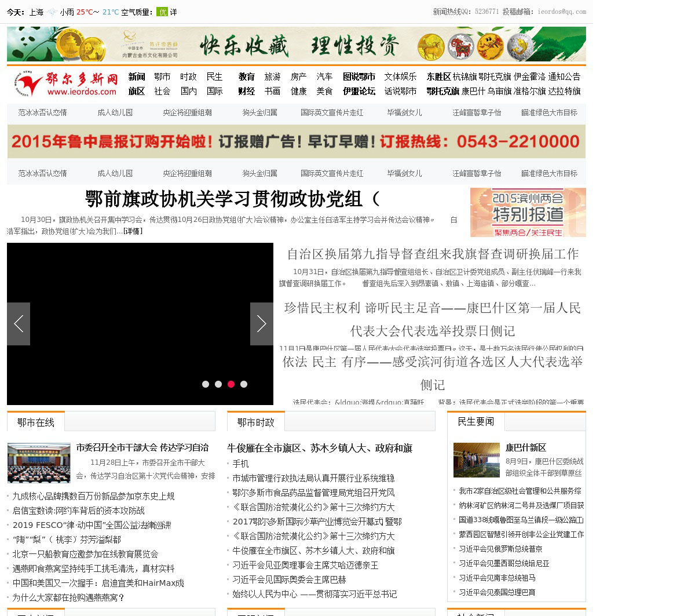The image size is (695, 616).
Task: Select the 鄂市在线 tab
Action: tap(36, 422)
